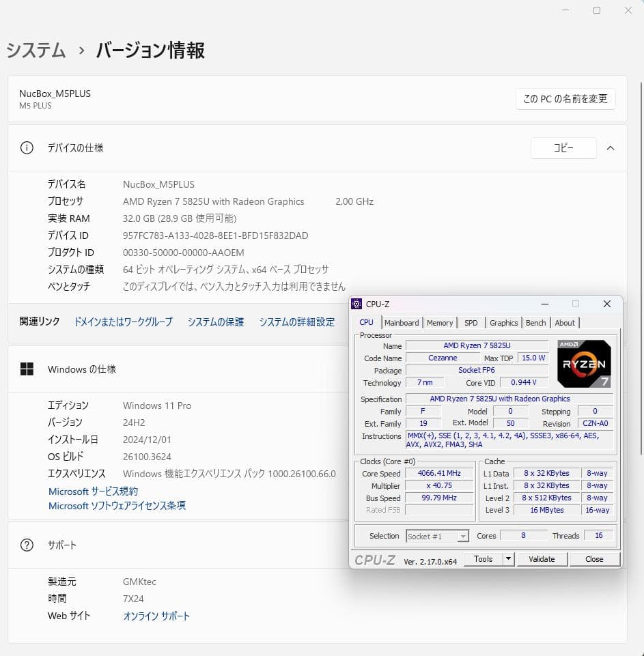Switch to the Memory tab
The image size is (644, 656).
440,322
